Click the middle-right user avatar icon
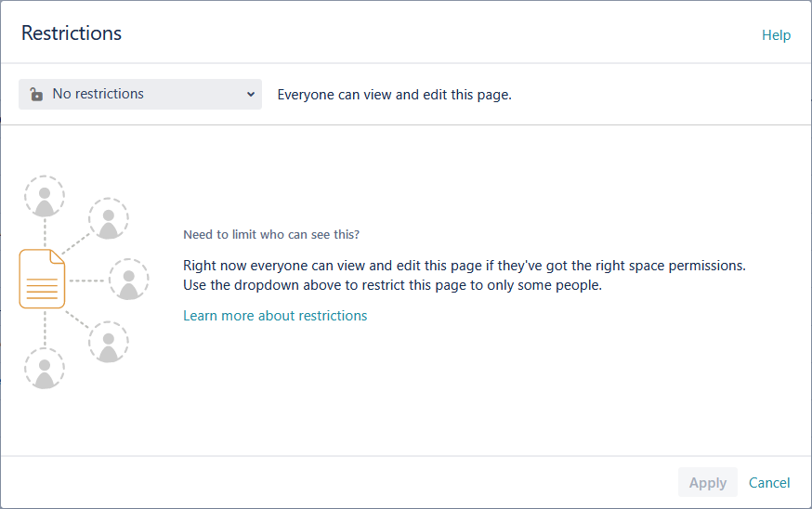812x509 pixels. (x=129, y=280)
